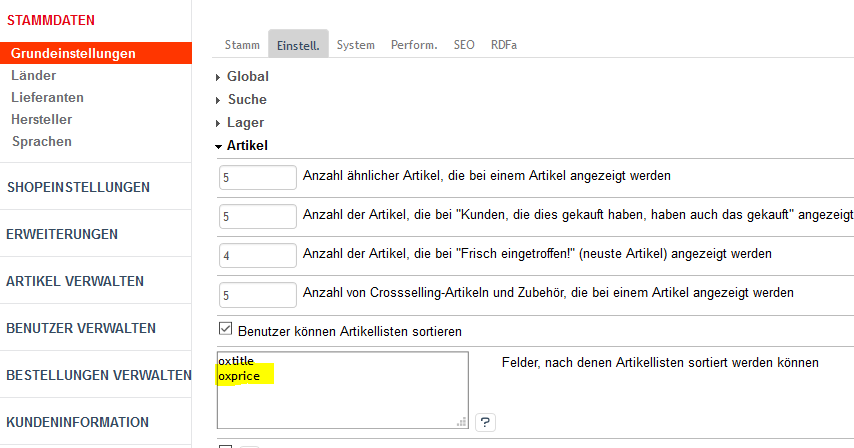Toggle 'Benutzer können Artikellisten sortieren' checkbox
This screenshot has width=854, height=448.
pyautogui.click(x=225, y=330)
